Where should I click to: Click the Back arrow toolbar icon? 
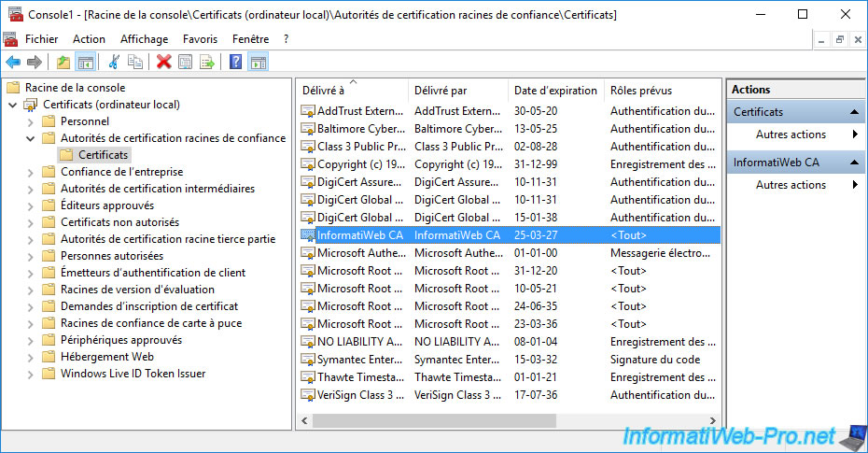[13, 62]
